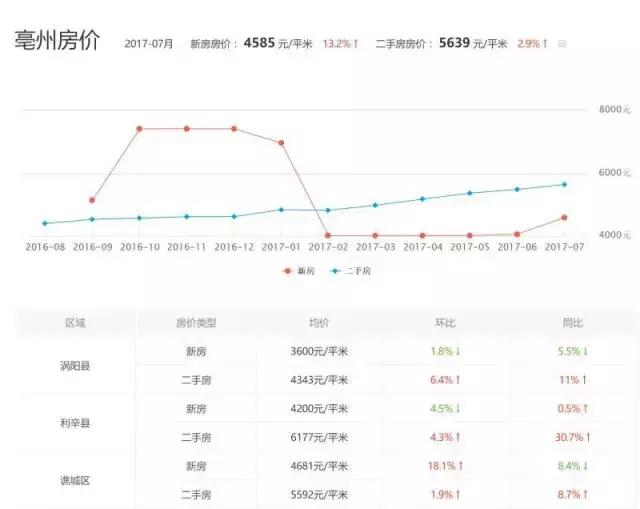This screenshot has width=640, height=509.
Task: Open the 涡阳县 region row
Action: coord(75,366)
